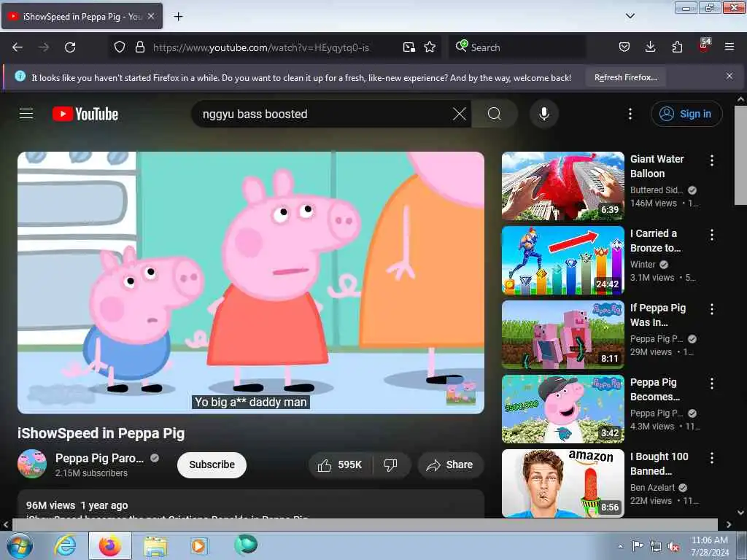Open the Pocket save icon
This screenshot has height=560, width=747.
point(624,47)
